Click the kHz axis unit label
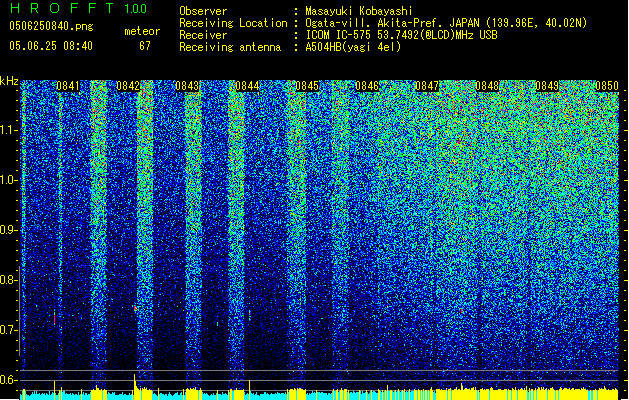Viewport: 629px width, 400px height. tap(10, 81)
